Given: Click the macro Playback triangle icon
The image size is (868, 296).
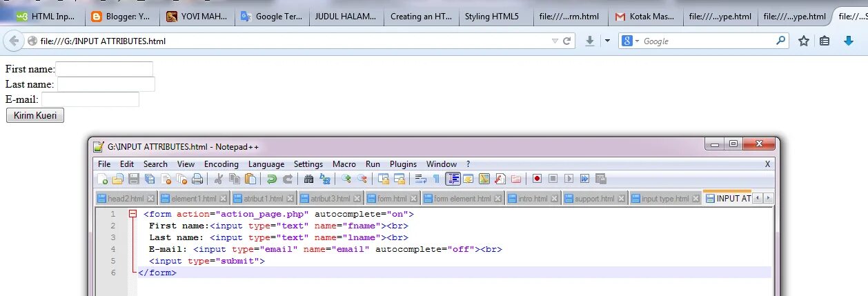Looking at the screenshot, I should tap(569, 179).
